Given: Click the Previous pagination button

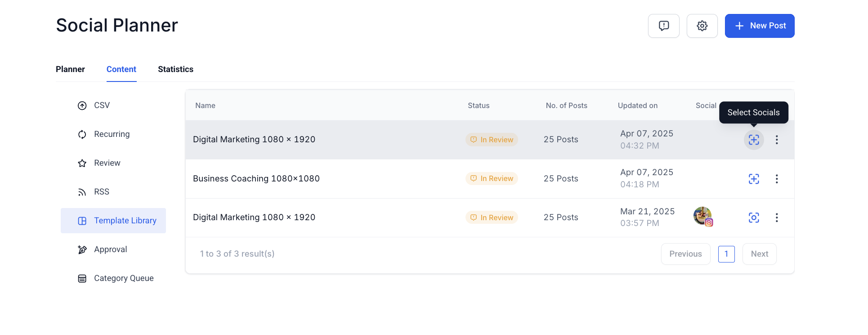Looking at the screenshot, I should (x=685, y=254).
